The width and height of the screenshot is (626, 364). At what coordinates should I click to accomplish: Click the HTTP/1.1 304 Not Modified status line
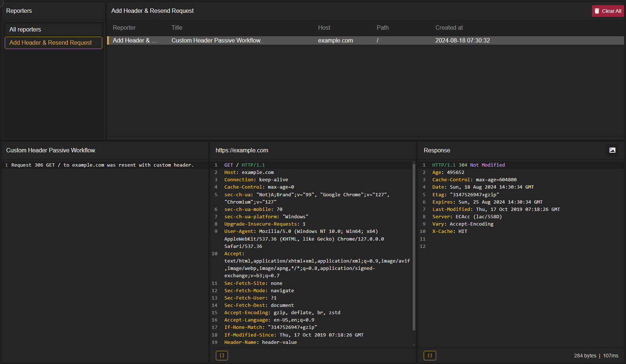click(x=468, y=165)
